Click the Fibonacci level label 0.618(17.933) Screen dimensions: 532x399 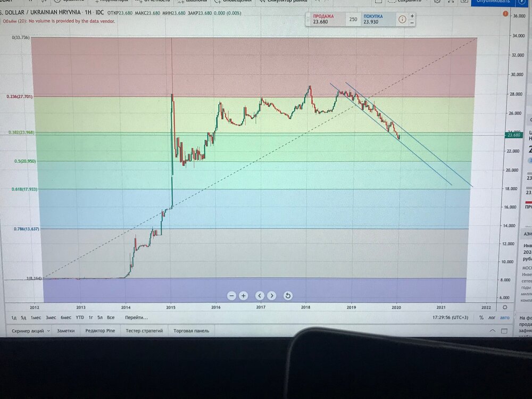(x=24, y=189)
